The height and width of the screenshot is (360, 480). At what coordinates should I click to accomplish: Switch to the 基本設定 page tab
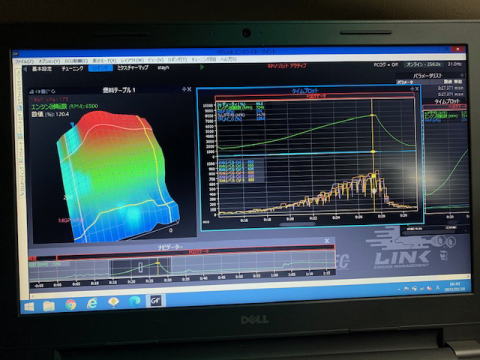[x=42, y=69]
